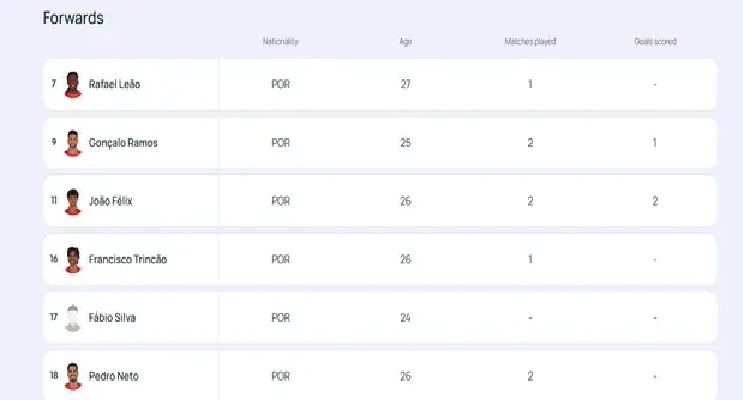The image size is (743, 400).
Task: Select João Félix goals scored value
Action: click(655, 201)
